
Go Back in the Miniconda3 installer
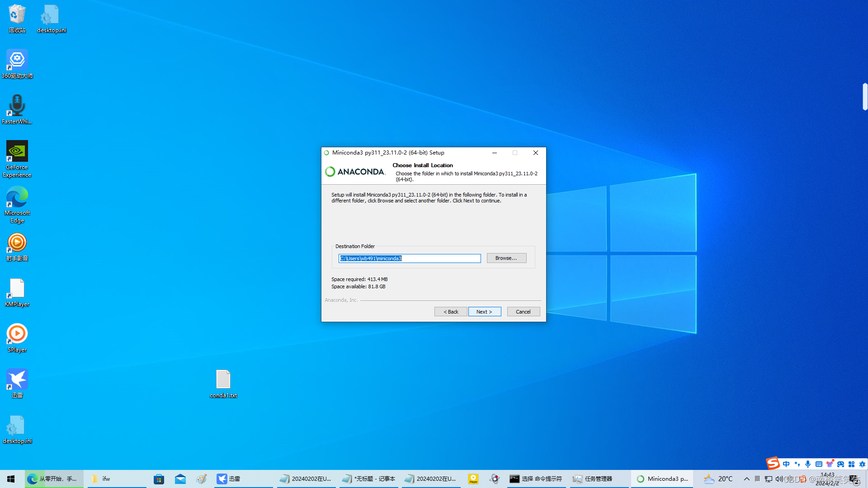point(451,312)
